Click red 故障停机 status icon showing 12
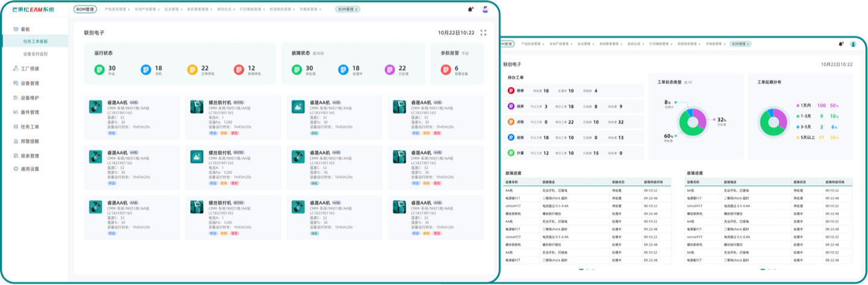 (239, 70)
